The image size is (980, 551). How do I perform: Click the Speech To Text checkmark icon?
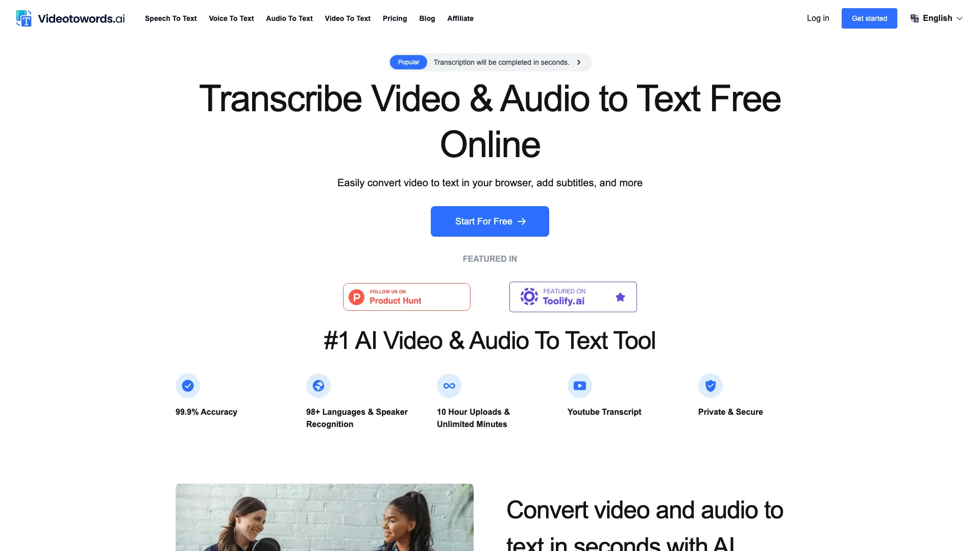(187, 386)
